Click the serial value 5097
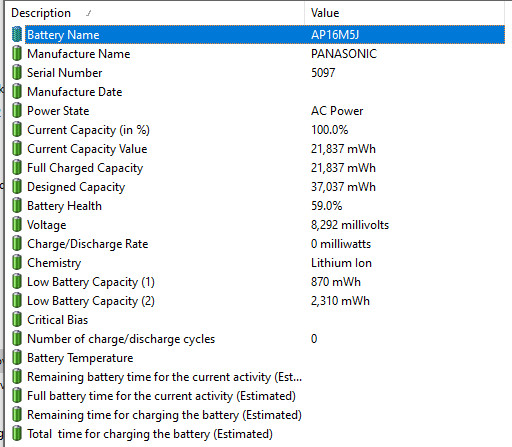The width and height of the screenshot is (512, 447). click(323, 73)
